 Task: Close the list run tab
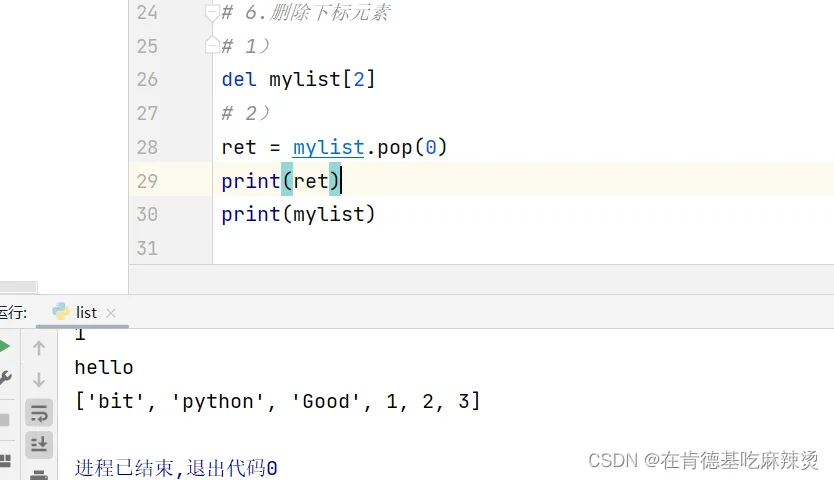tap(111, 313)
